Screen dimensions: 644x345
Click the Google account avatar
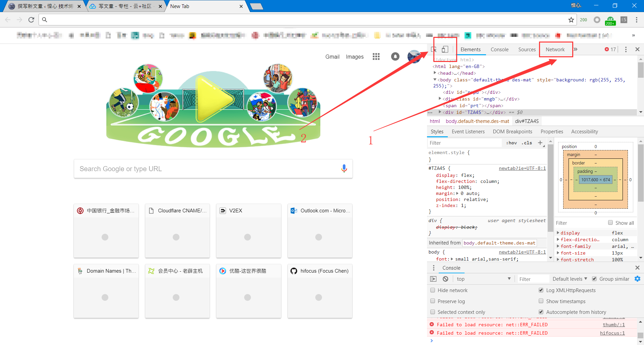[414, 57]
